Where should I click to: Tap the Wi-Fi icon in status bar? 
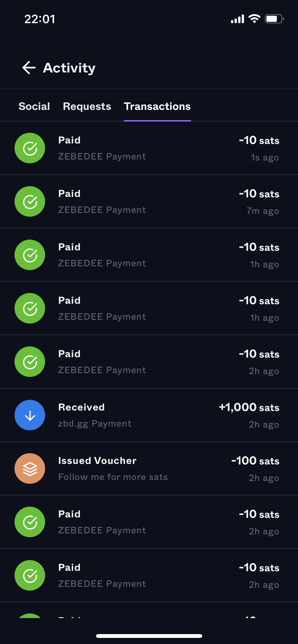(254, 19)
